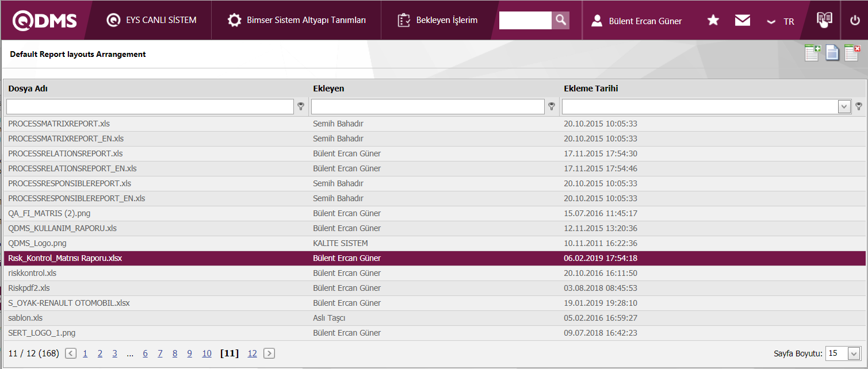This screenshot has height=369, width=868.
Task: Open the messages envelope icon
Action: coord(743,21)
